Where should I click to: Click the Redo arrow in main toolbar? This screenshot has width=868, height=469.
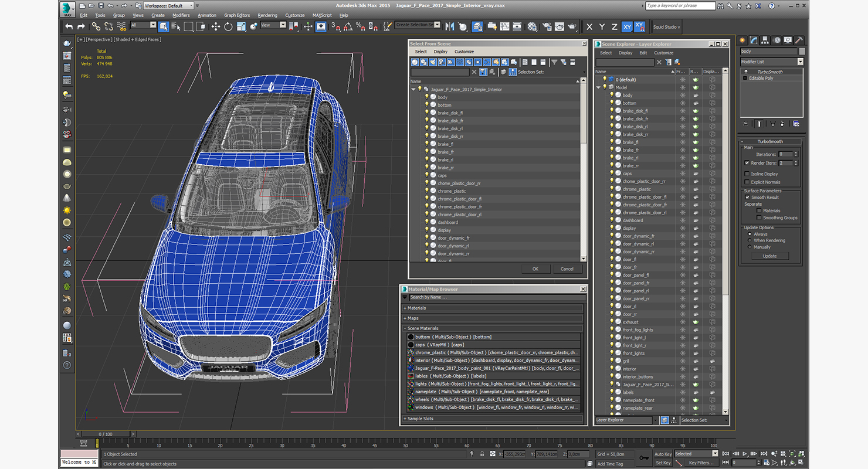click(81, 26)
